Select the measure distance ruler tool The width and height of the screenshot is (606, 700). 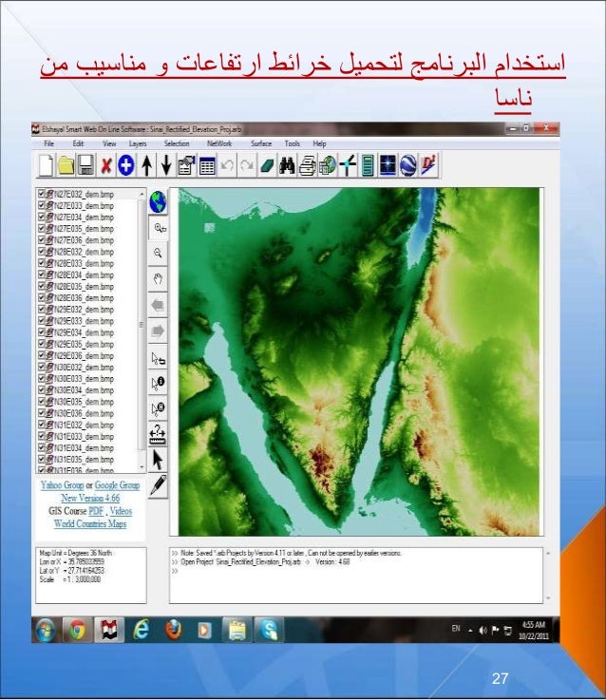pos(158,434)
